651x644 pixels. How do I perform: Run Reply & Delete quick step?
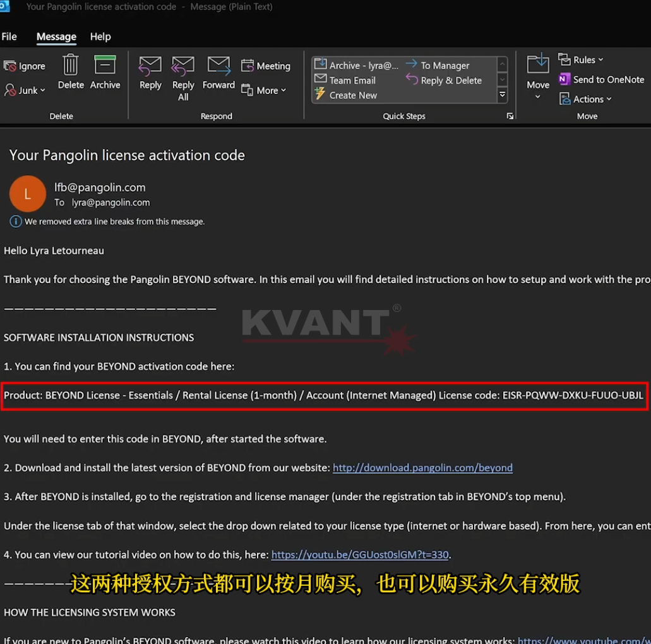[x=444, y=80]
